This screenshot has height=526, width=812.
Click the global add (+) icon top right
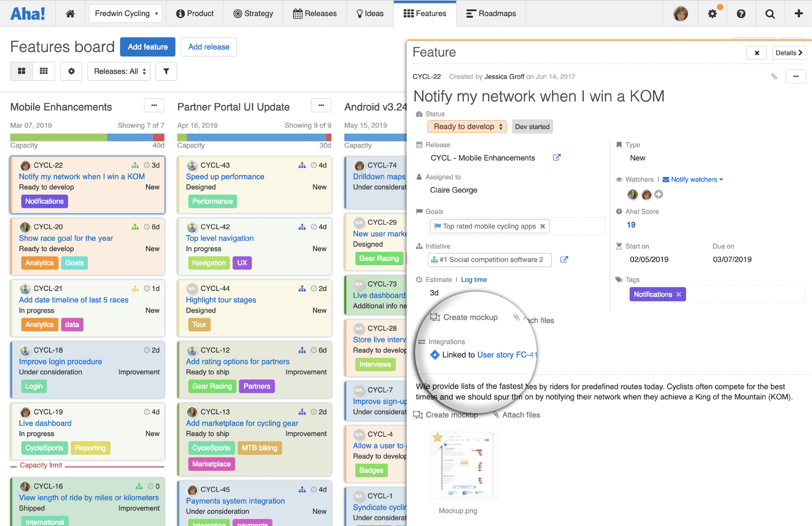[x=799, y=14]
